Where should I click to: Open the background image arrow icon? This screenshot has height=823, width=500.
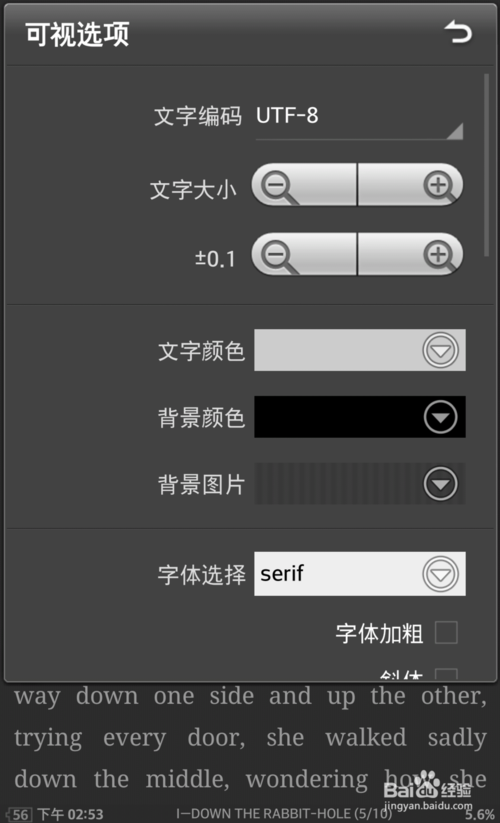point(440,483)
